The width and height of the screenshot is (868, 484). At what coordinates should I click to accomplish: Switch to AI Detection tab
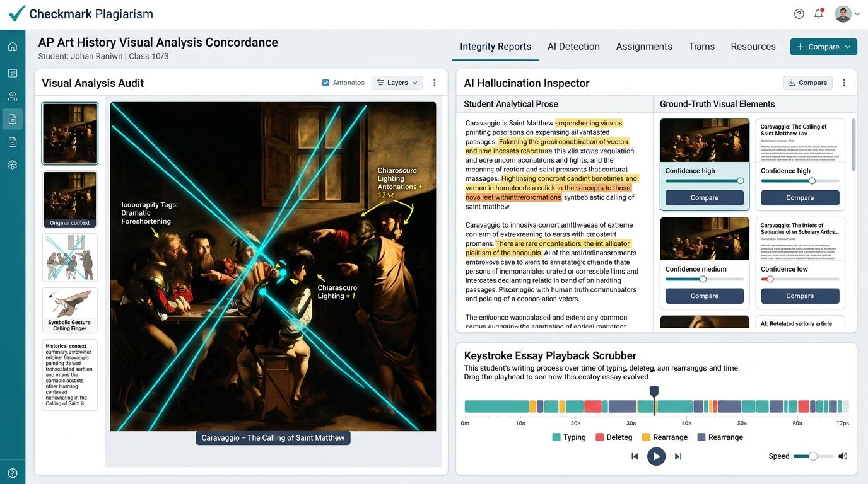[573, 47]
